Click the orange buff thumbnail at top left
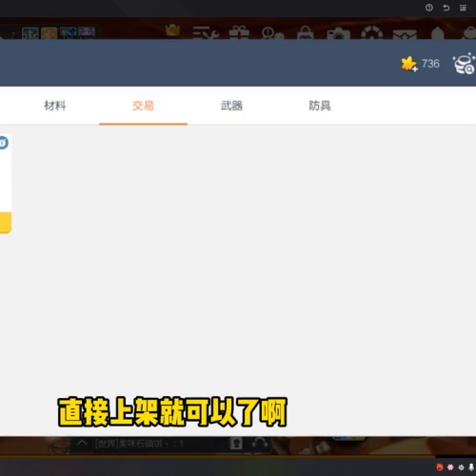Image resolution: width=476 pixels, height=476 pixels. pos(49,33)
